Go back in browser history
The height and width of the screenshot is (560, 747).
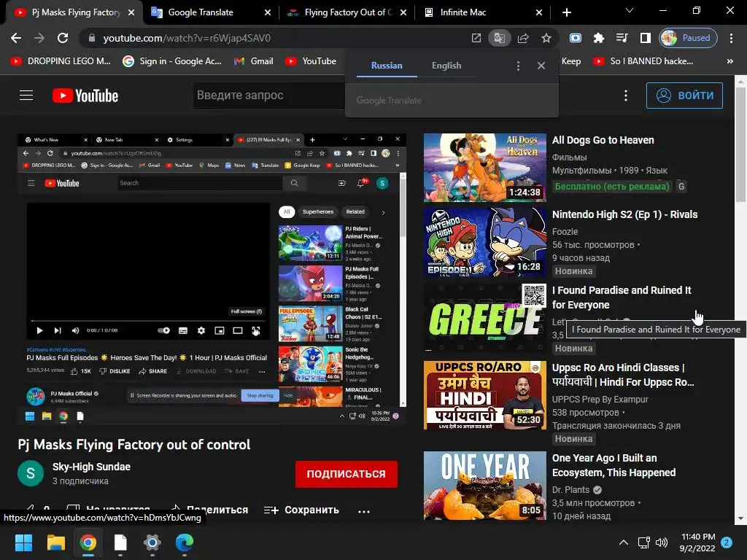tap(16, 38)
